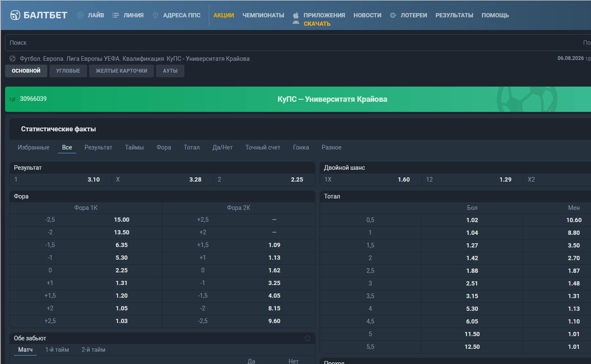591x364 pixels.
Task: Filter markets by Результат
Action: (x=98, y=147)
